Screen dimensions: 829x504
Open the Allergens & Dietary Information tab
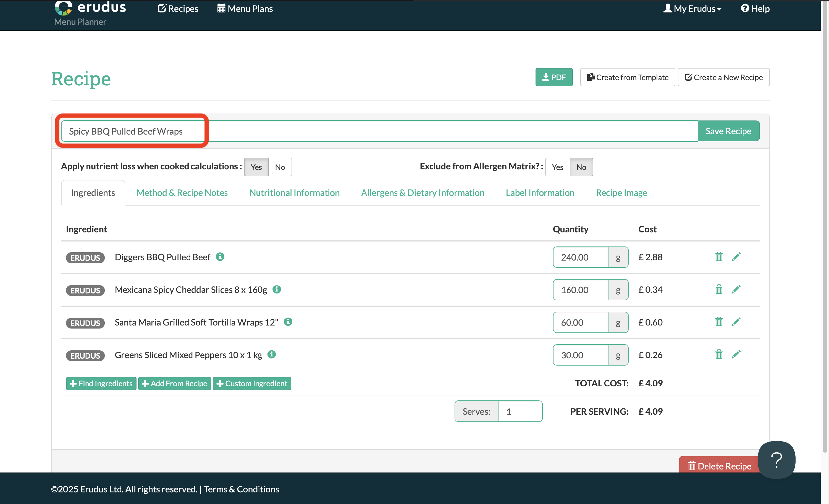[x=423, y=193]
